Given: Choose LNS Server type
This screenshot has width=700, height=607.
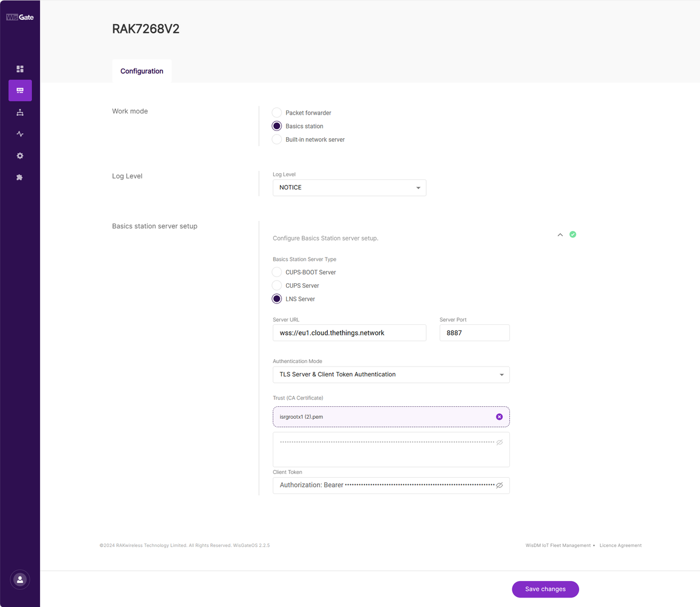Looking at the screenshot, I should (277, 299).
